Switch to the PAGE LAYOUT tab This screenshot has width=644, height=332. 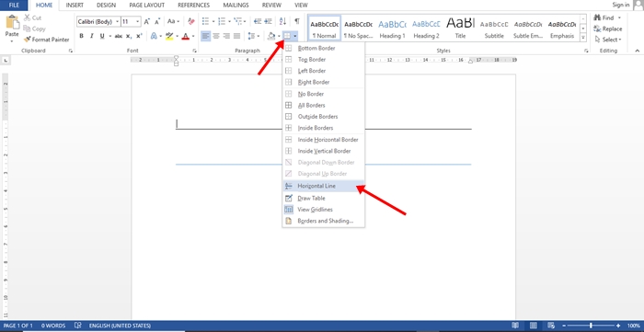[x=146, y=6]
